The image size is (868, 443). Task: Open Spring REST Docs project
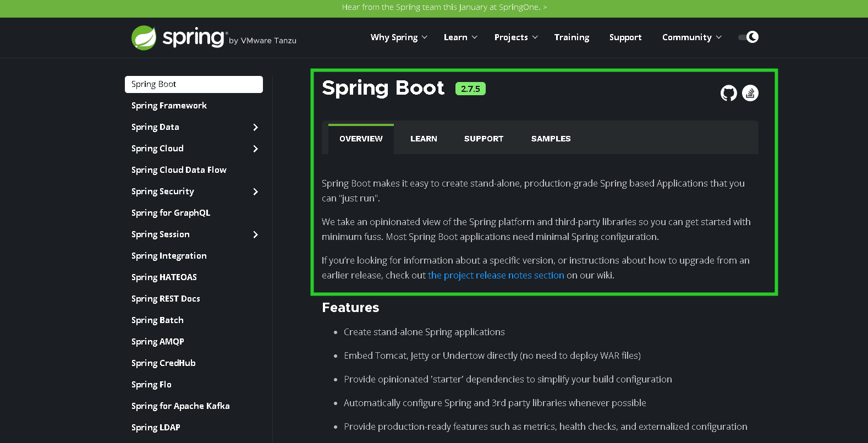click(x=166, y=299)
